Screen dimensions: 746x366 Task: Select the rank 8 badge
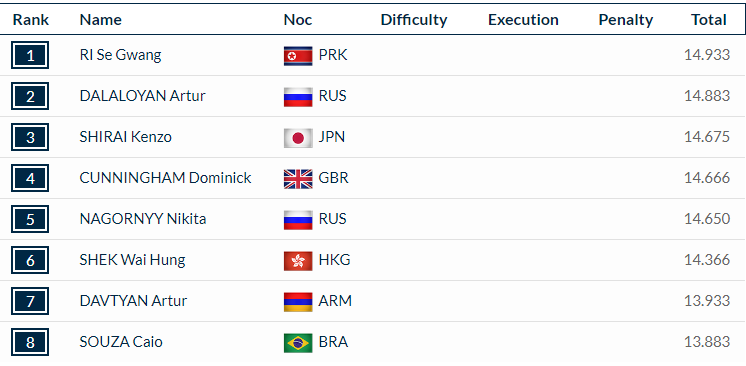pos(30,342)
